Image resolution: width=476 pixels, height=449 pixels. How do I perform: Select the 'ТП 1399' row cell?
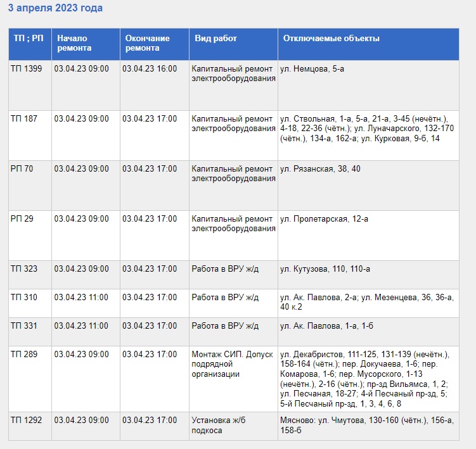(x=27, y=69)
